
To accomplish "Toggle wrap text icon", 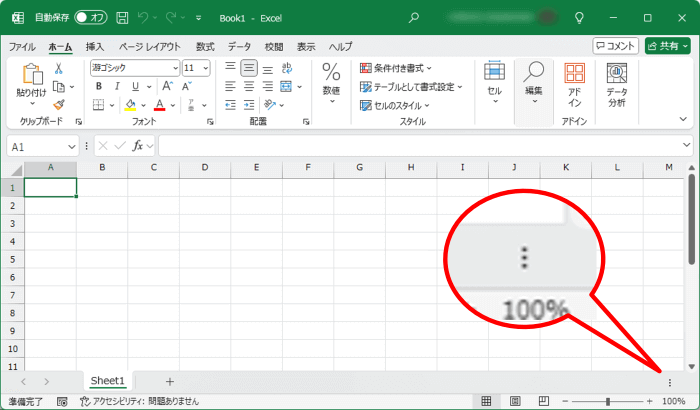I will click(x=287, y=68).
